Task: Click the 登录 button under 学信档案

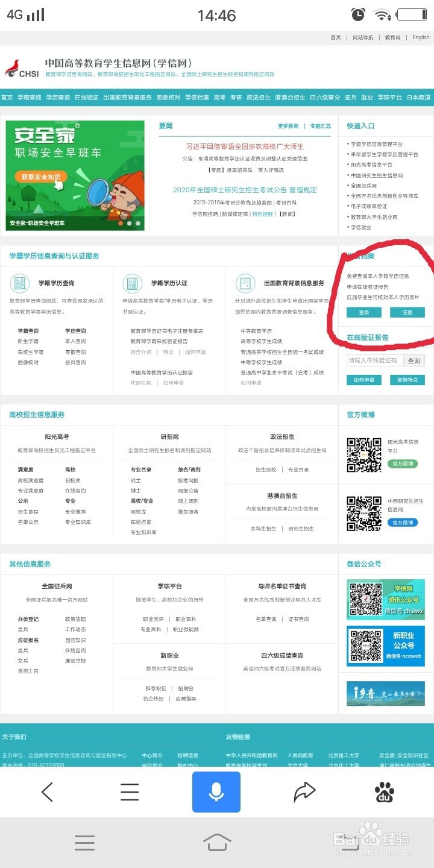Action: (x=364, y=312)
